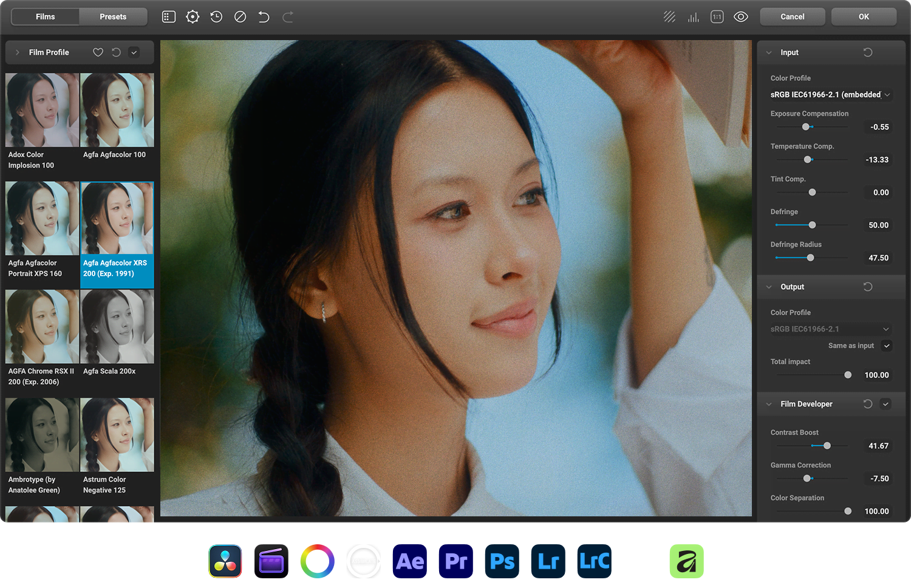Set zoom to 1:1 view
The image size is (911, 588).
[x=717, y=17]
